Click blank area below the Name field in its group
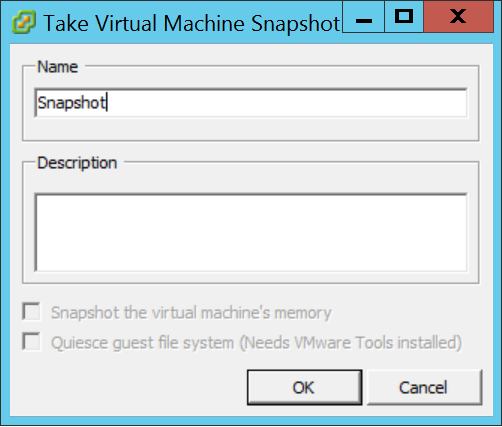The image size is (502, 427). tap(251, 129)
